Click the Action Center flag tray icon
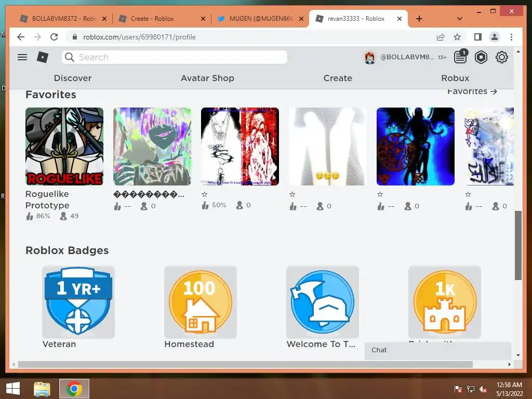Screen dimensions: 532x399 pyautogui.click(x=458, y=389)
